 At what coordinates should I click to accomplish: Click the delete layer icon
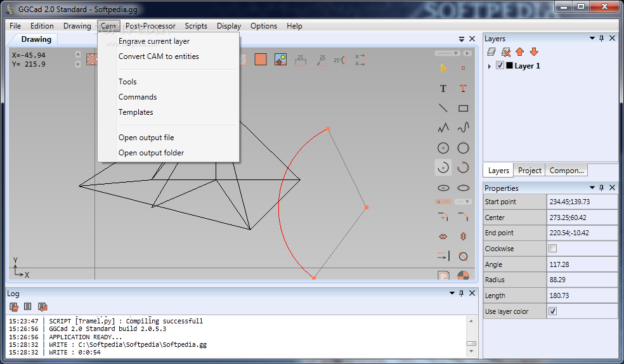[506, 52]
